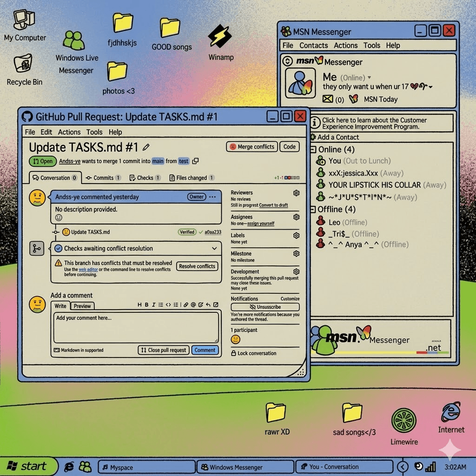
Task: Click the Convert to draft link
Action: pyautogui.click(x=273, y=205)
